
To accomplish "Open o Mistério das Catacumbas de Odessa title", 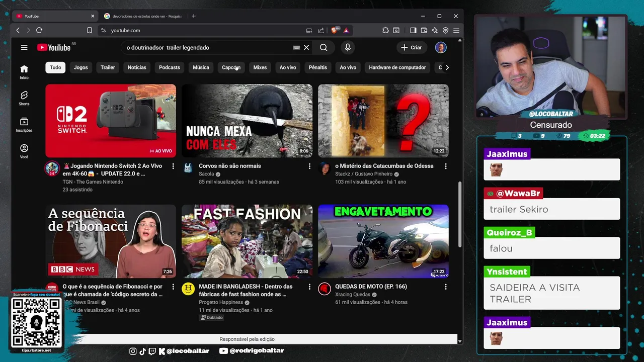I will tap(384, 166).
